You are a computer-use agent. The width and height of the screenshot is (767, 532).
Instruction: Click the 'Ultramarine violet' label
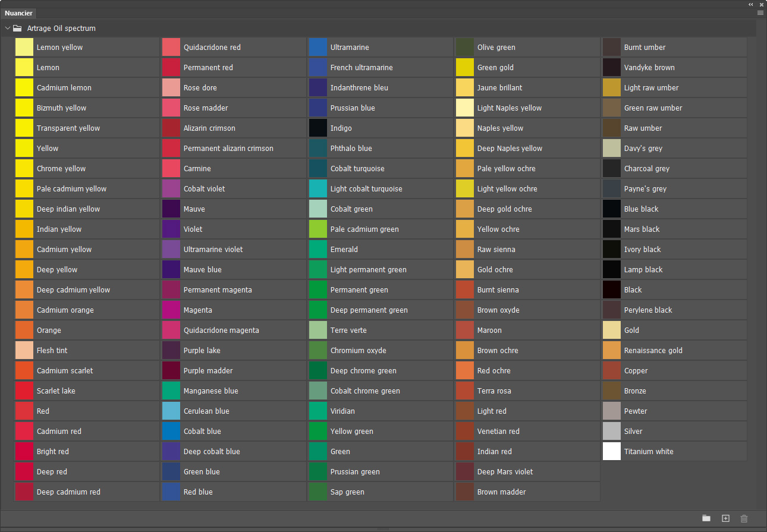coord(213,250)
